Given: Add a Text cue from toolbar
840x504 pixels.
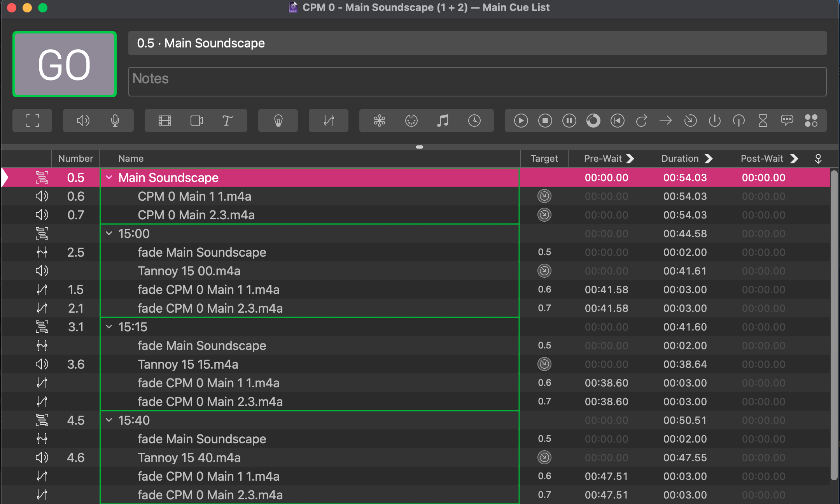Looking at the screenshot, I should tap(227, 121).
